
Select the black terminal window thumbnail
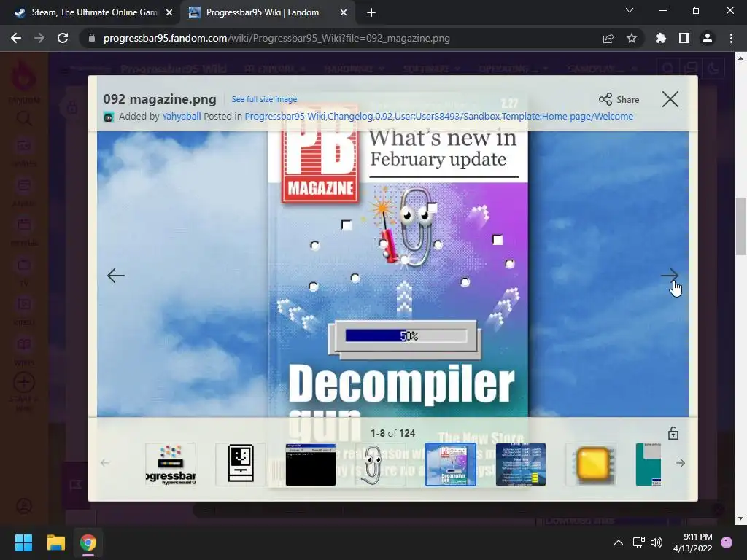311,464
